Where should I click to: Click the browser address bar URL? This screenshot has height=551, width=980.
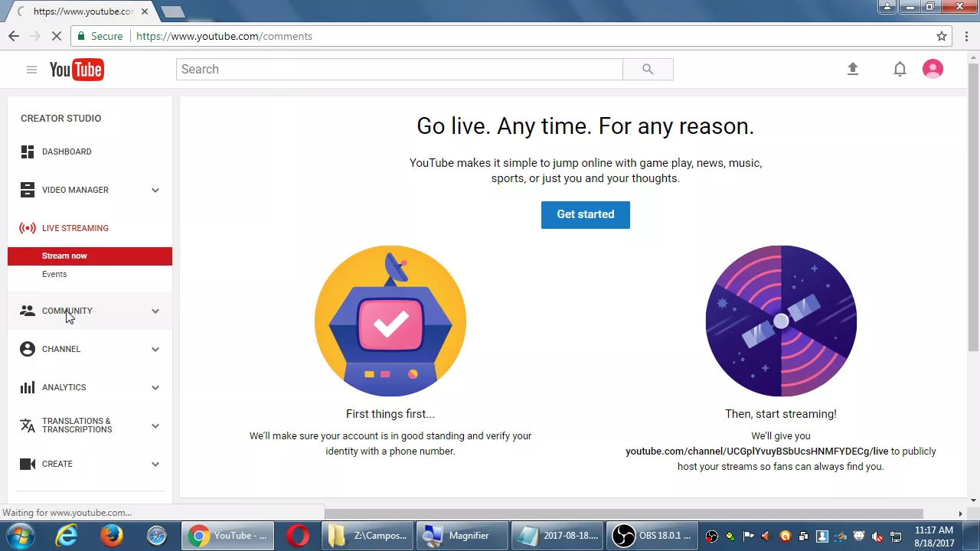click(224, 36)
